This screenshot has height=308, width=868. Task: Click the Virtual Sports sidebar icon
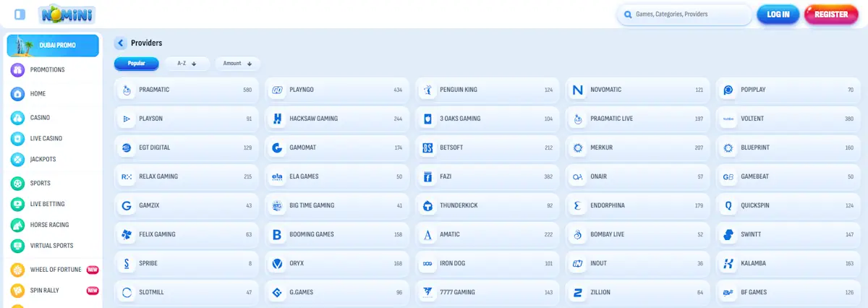point(17,247)
